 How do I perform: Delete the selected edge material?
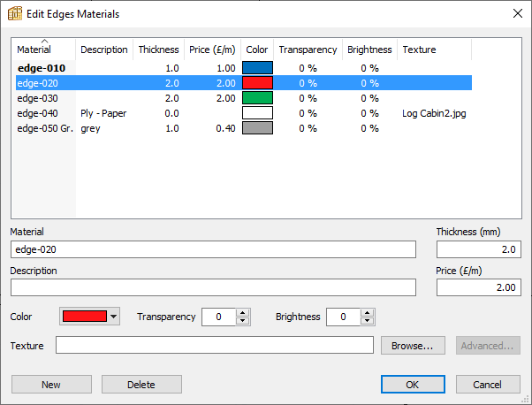[x=141, y=385]
